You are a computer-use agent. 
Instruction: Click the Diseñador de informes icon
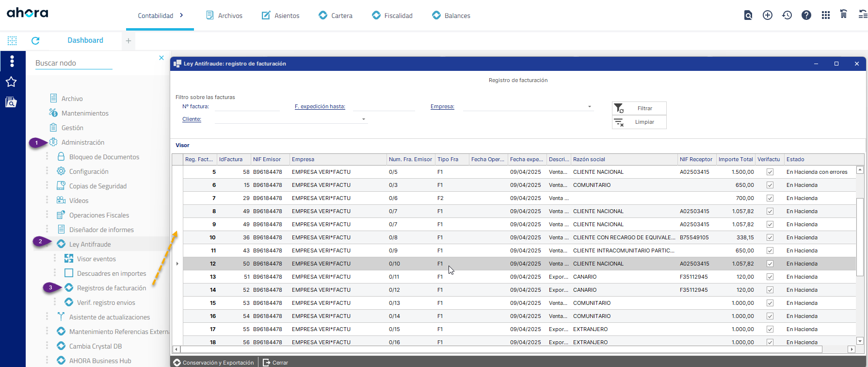coord(61,229)
